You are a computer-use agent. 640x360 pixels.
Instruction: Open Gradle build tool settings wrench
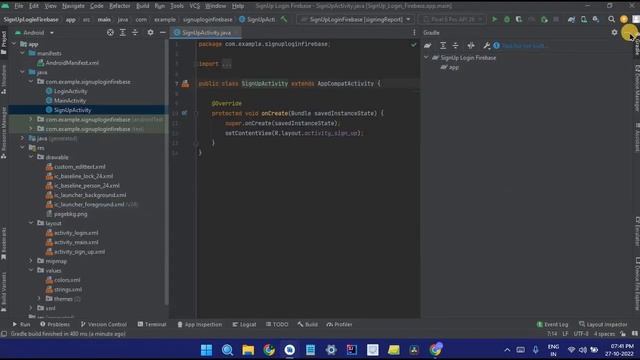[x=486, y=46]
